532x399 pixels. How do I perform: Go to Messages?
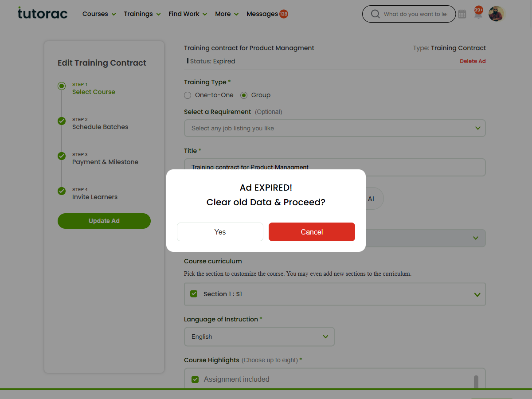[x=262, y=14]
